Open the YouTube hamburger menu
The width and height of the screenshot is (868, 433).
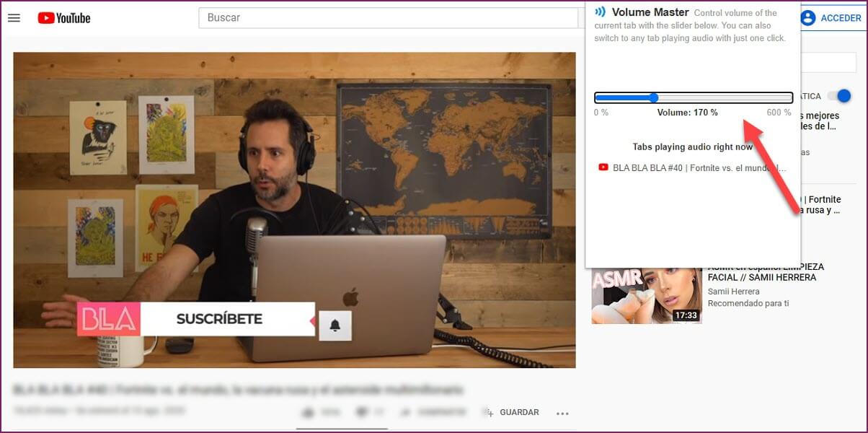click(14, 18)
